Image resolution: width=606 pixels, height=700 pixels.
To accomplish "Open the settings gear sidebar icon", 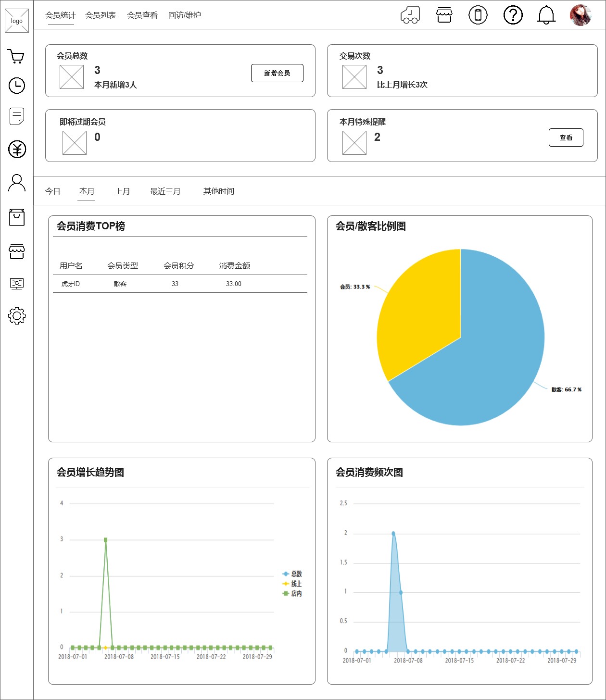I will (x=17, y=316).
